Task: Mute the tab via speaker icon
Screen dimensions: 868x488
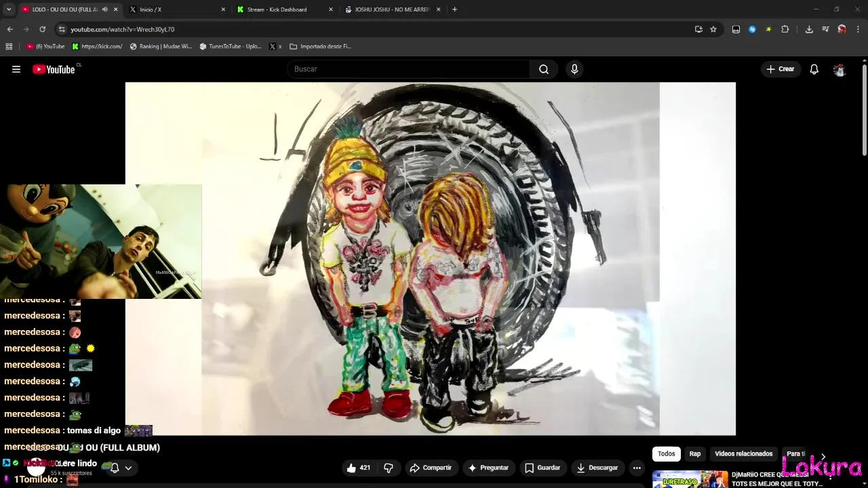Action: pos(104,9)
